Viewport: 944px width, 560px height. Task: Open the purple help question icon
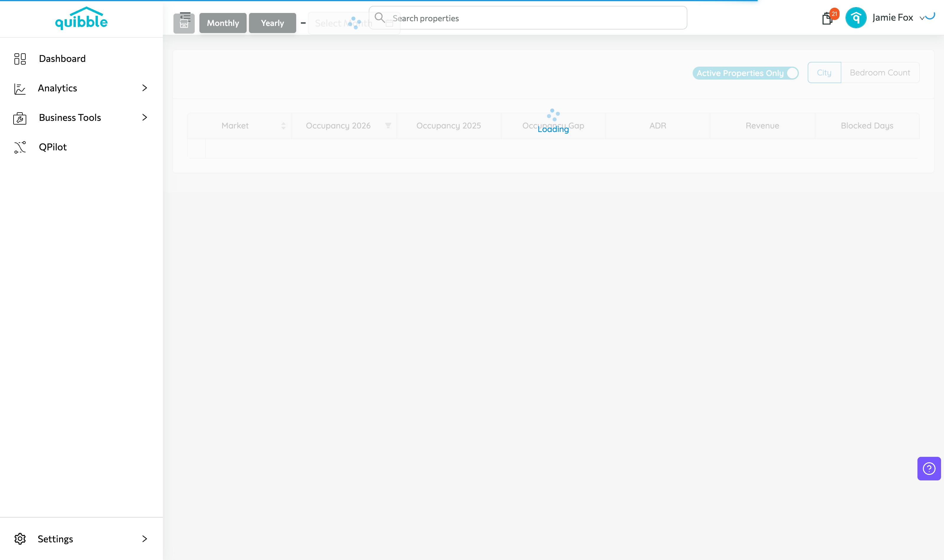(x=929, y=469)
